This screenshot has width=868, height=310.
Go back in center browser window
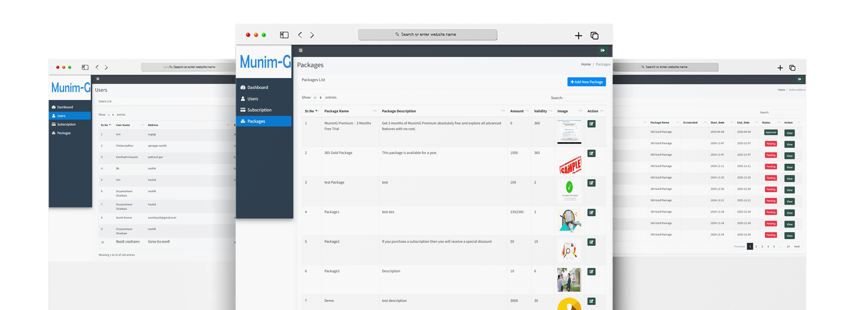[300, 35]
